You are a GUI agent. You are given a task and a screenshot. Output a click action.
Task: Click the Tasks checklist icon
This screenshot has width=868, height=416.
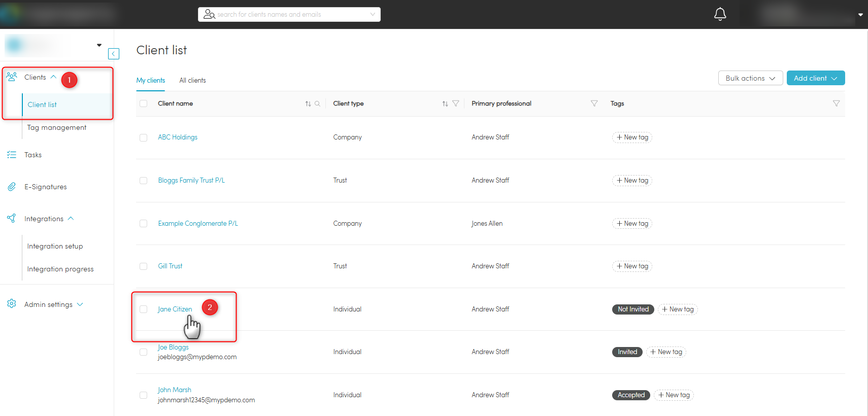pos(12,155)
